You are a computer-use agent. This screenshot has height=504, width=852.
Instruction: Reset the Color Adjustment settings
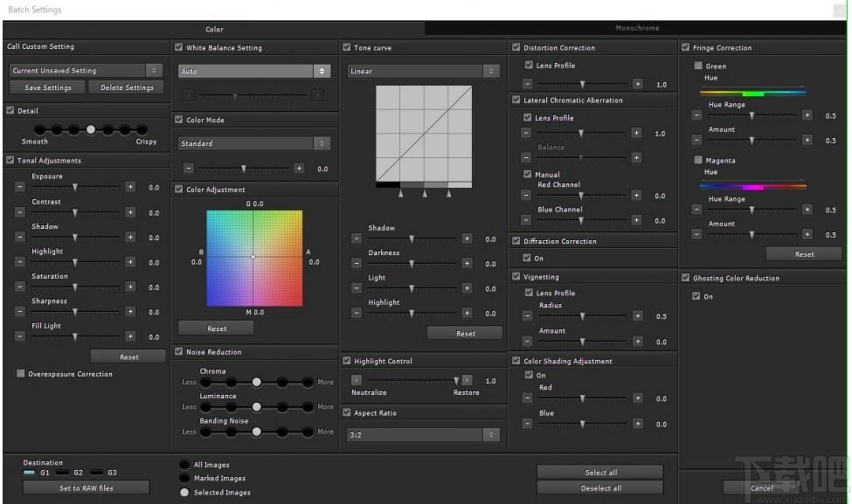tap(216, 328)
